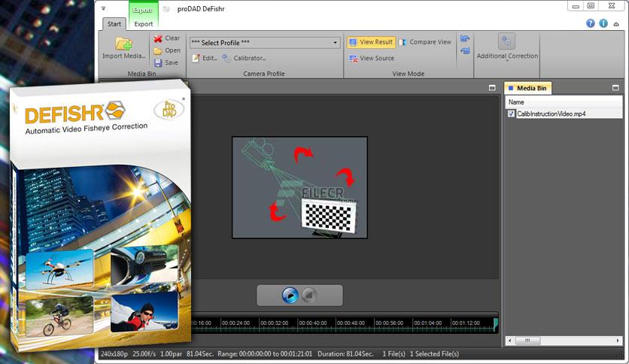Click the Name column header
Screen dimensions: 629x364
pos(564,102)
